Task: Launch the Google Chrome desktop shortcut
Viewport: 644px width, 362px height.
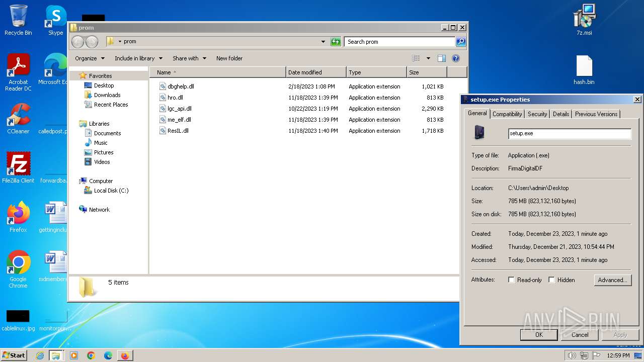Action: [x=18, y=269]
